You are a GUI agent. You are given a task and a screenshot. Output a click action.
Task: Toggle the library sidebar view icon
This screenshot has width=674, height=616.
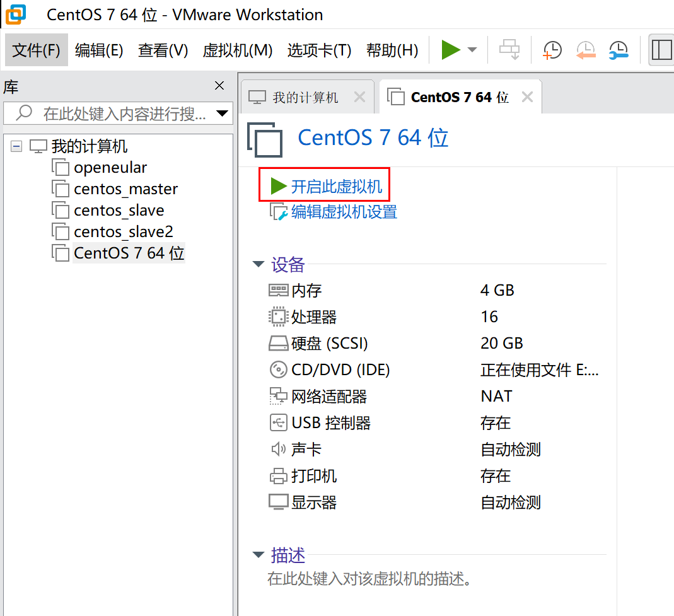(661, 50)
